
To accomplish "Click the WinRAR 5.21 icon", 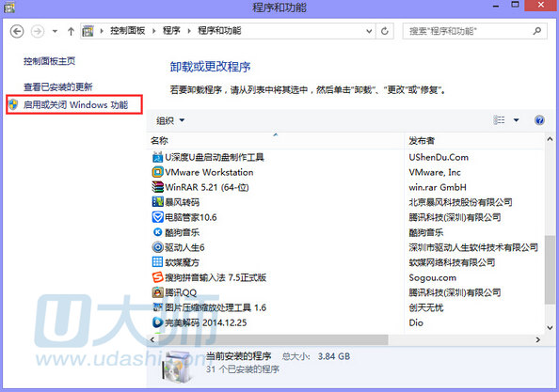I will [x=157, y=187].
